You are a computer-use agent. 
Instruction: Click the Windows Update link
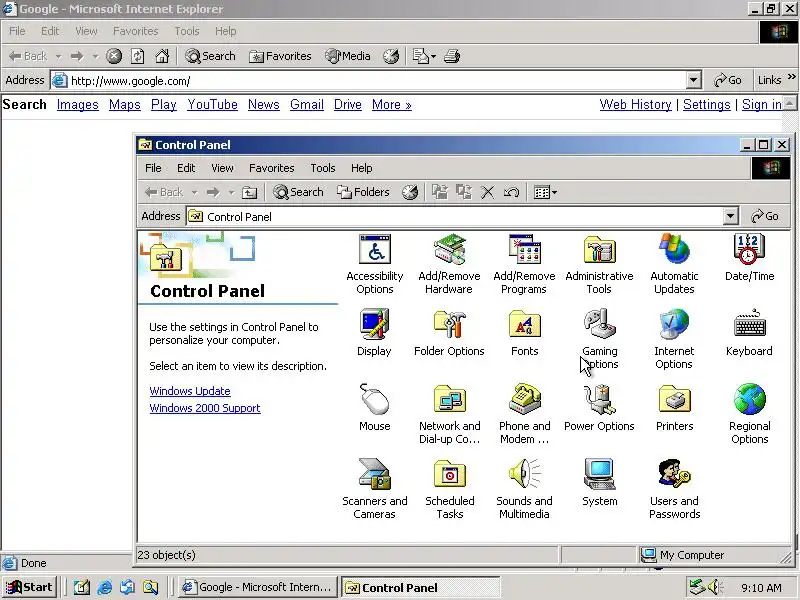coord(190,391)
